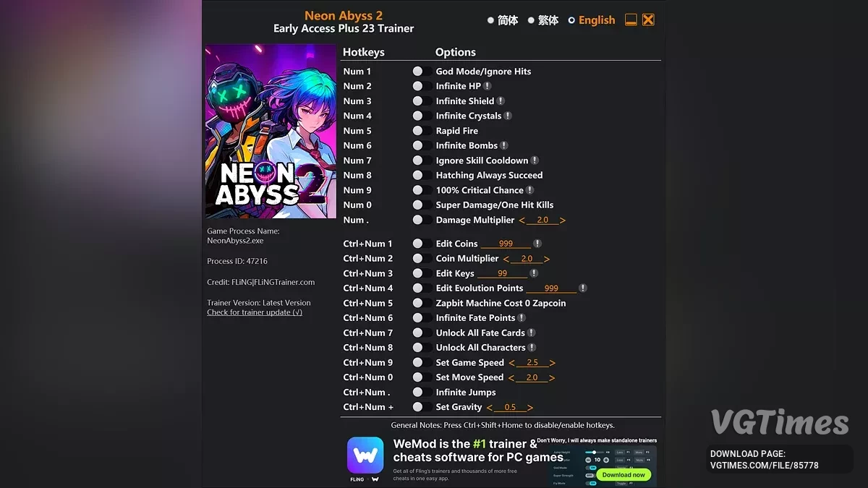Increase Damage Multiplier with right arrow

point(563,221)
